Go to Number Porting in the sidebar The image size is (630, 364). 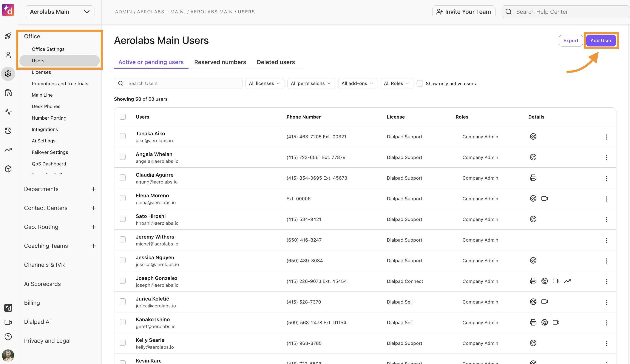coord(49,118)
